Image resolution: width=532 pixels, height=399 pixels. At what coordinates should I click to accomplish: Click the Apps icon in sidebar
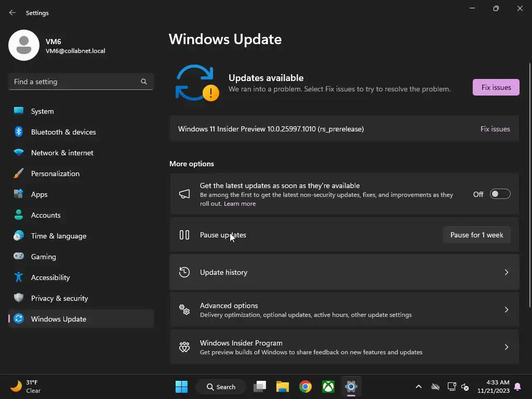pyautogui.click(x=19, y=194)
